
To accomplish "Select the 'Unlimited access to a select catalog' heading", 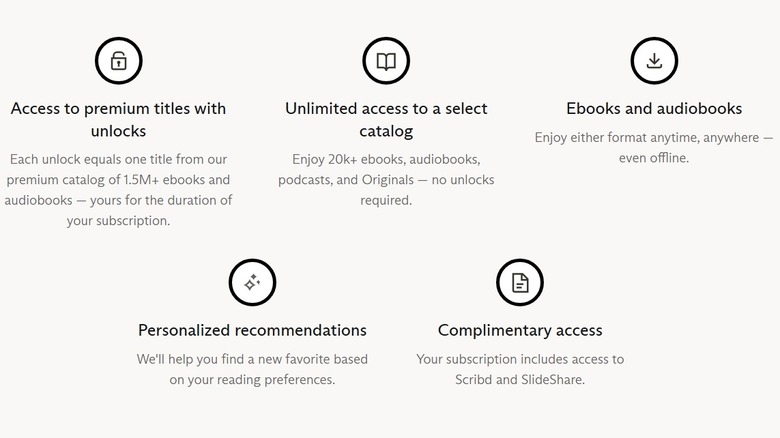I will pos(386,119).
